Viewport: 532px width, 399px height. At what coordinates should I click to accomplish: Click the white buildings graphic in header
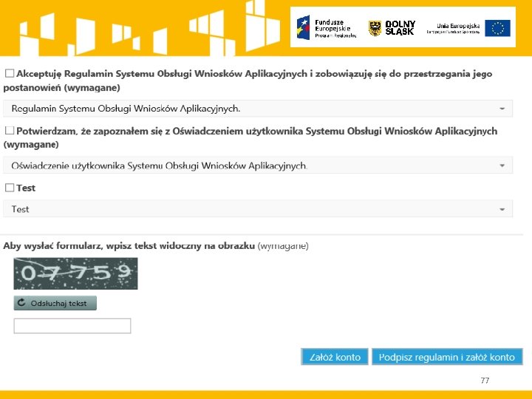[x=149, y=29]
